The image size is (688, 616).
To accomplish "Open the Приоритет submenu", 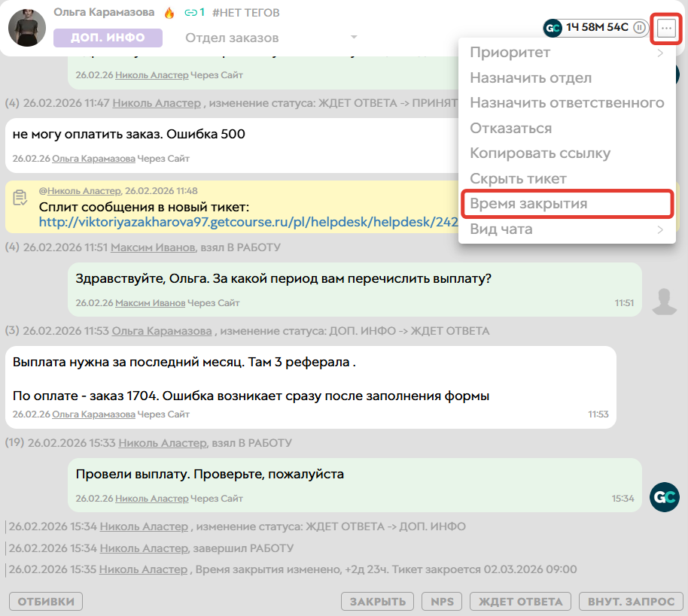I will [x=567, y=53].
